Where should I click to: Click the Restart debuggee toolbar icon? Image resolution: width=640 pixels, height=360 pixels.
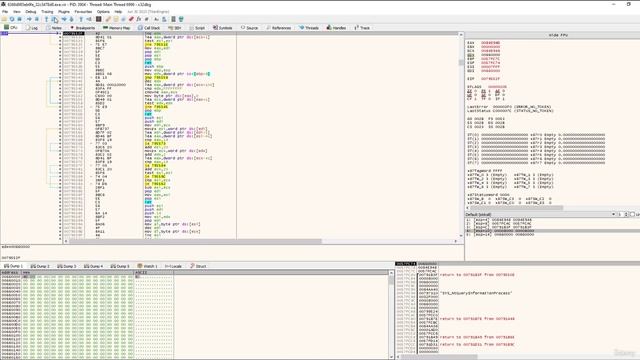click(12, 19)
